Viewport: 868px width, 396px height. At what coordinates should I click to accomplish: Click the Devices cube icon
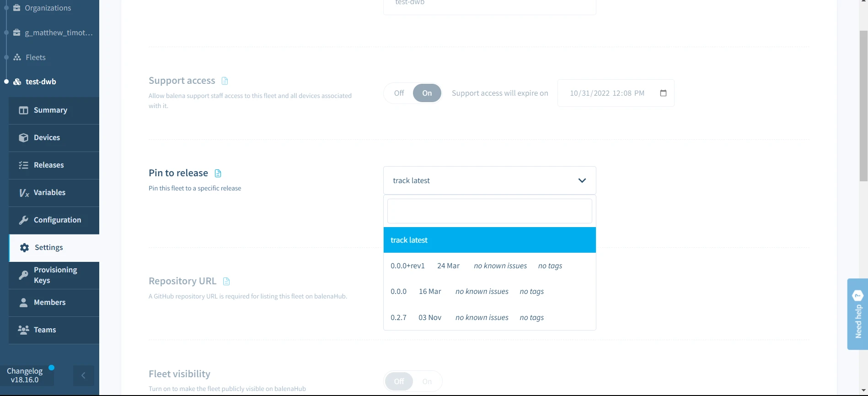point(23,138)
